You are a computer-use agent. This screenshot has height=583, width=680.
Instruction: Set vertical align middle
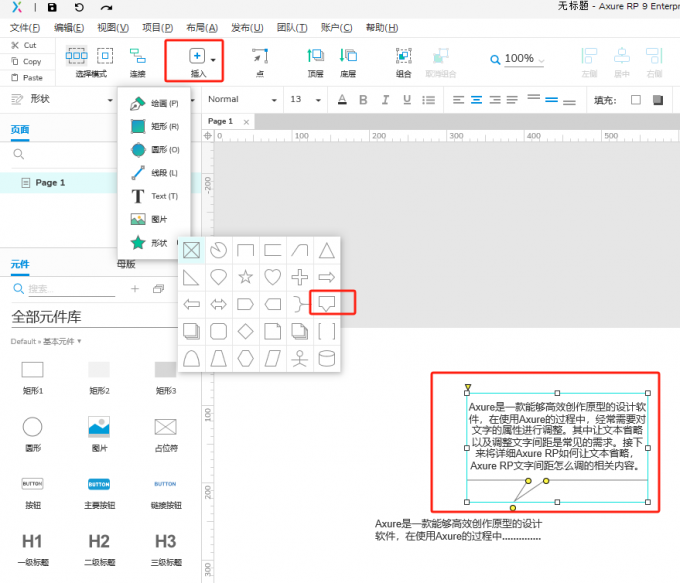(x=552, y=100)
